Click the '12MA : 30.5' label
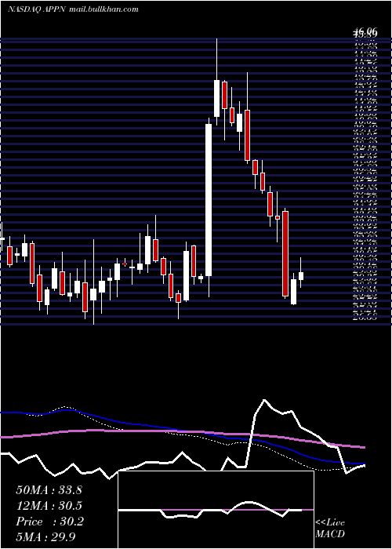Image resolution: width=392 pixels, height=549 pixels. (x=49, y=506)
